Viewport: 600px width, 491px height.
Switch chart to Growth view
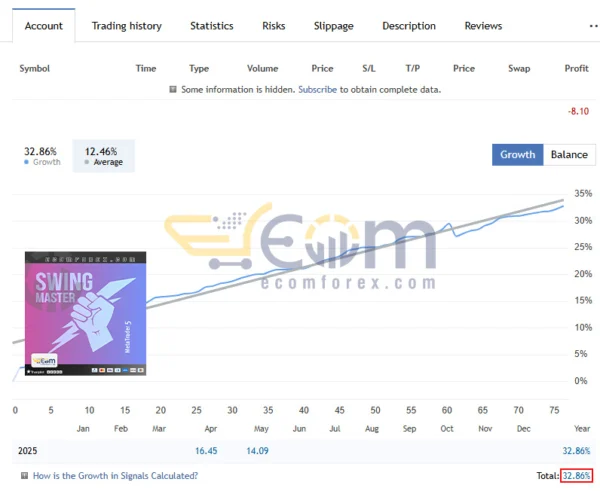[517, 155]
